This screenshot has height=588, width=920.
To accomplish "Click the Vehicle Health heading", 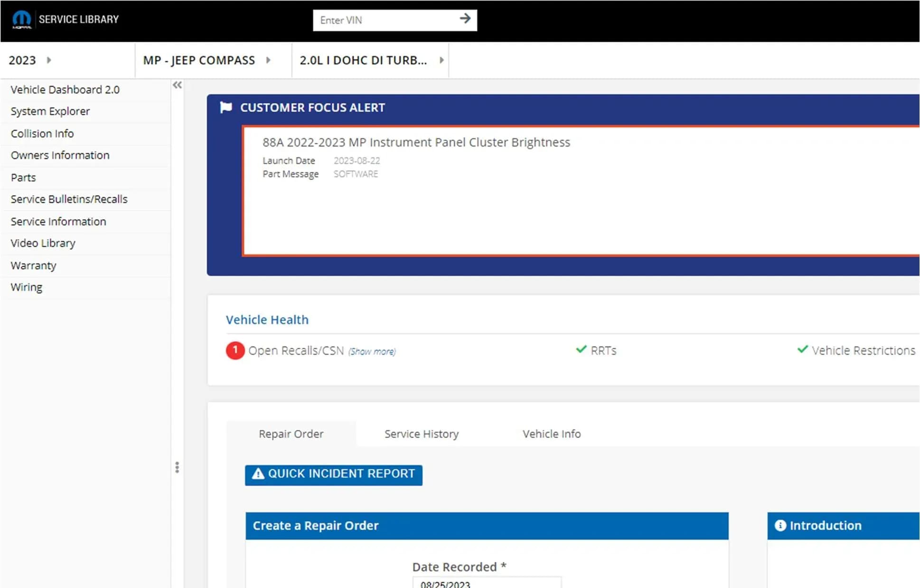I will 267,320.
